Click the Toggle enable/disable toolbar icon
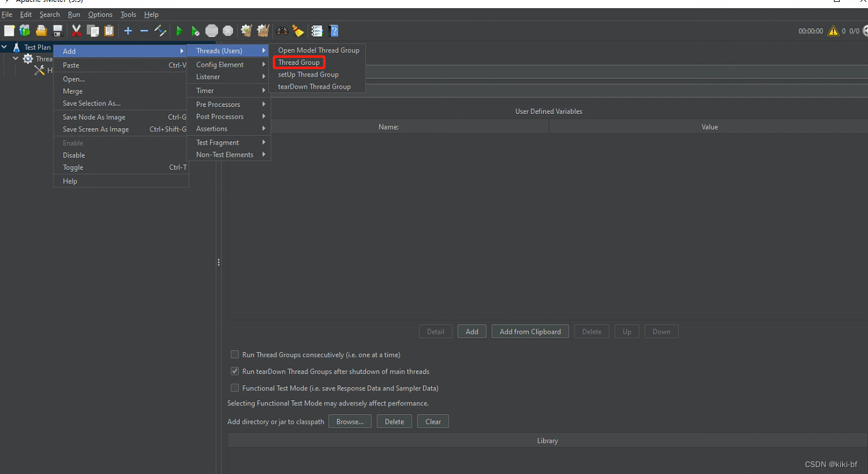Image resolution: width=868 pixels, height=474 pixels. point(160,31)
